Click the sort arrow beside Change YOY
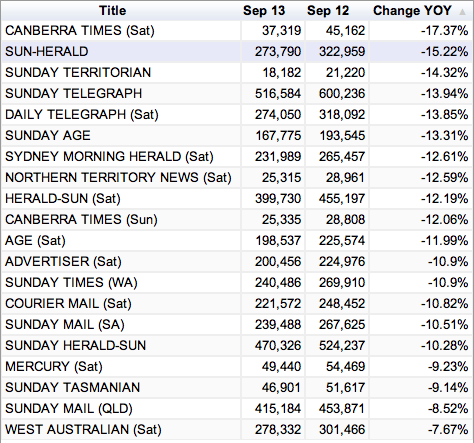This screenshot has width=474, height=443. [462, 12]
